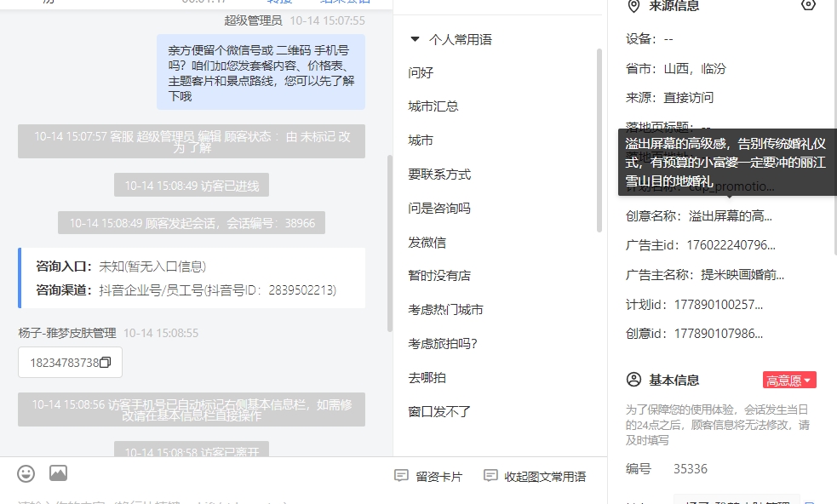Open the 高意愿 dropdown tag
This screenshot has height=504, width=837.
coord(789,381)
